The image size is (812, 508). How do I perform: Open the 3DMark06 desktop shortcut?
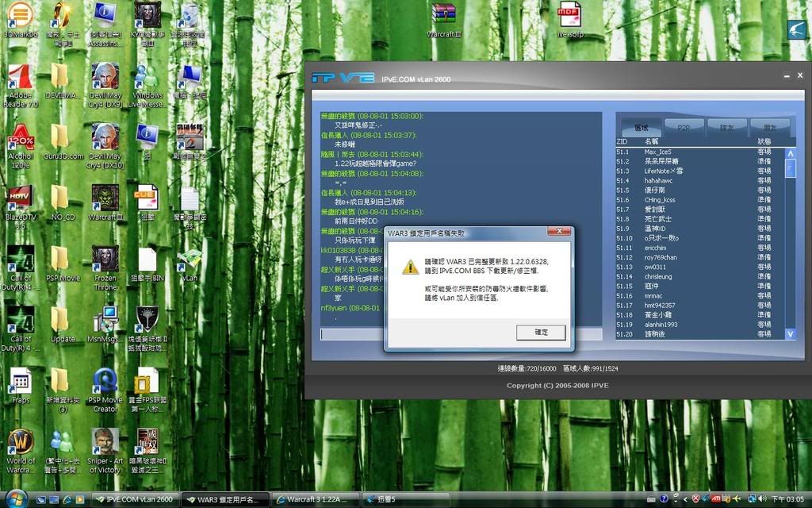click(x=20, y=16)
